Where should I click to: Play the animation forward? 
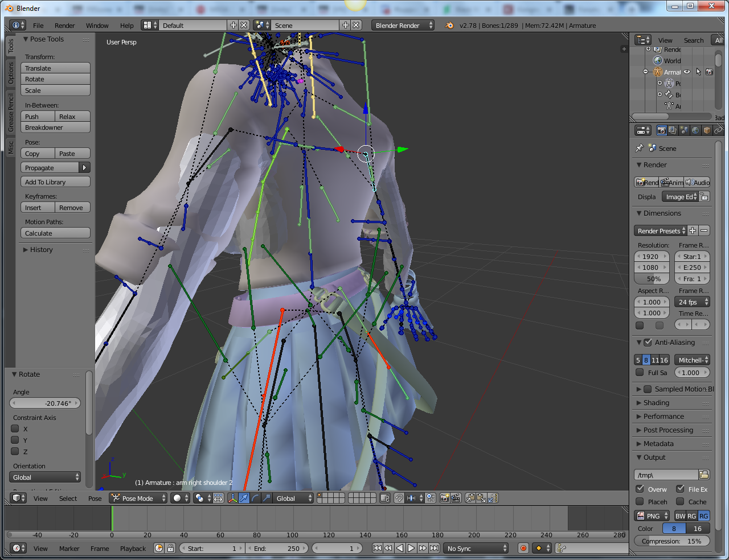(x=411, y=548)
